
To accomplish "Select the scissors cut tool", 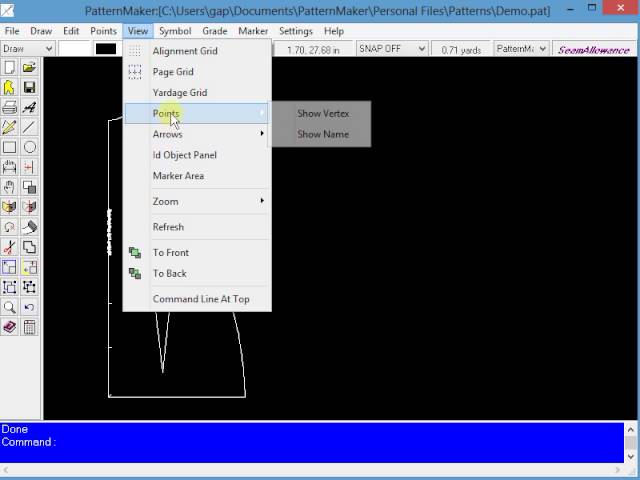I will click(9, 247).
